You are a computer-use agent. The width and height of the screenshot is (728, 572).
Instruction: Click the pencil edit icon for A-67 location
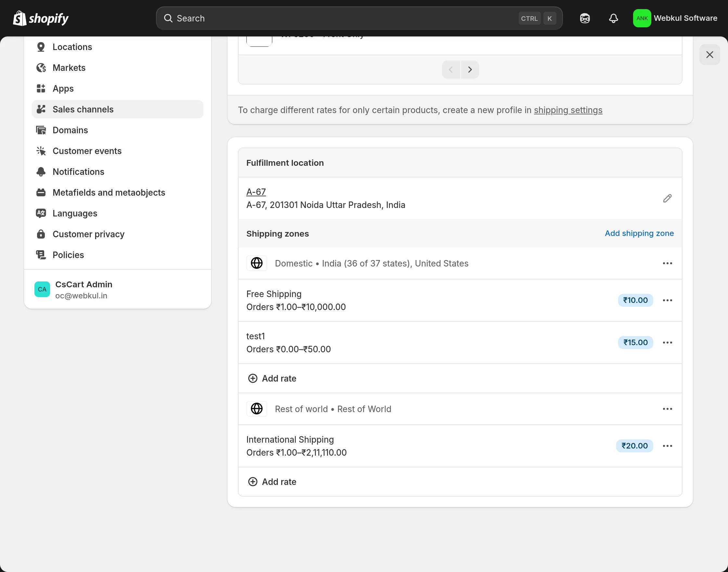[667, 198]
